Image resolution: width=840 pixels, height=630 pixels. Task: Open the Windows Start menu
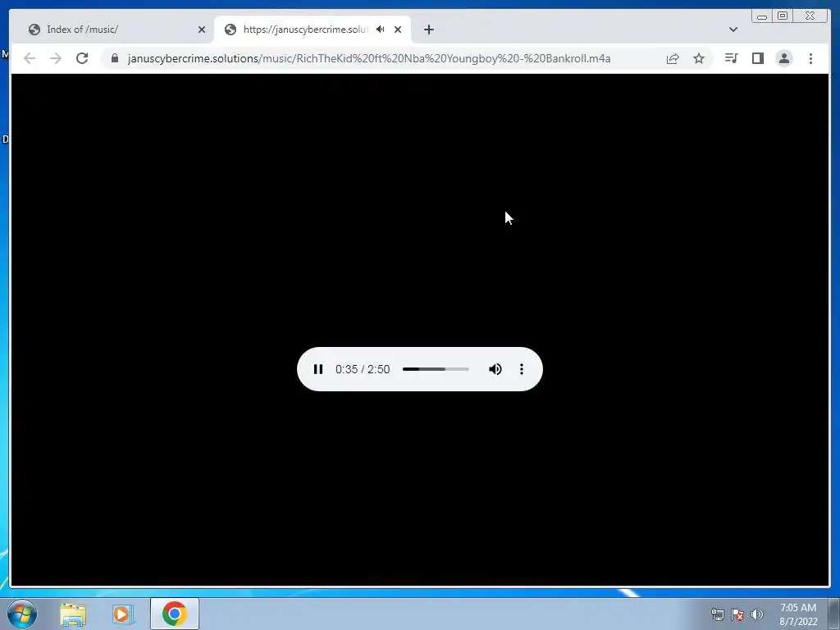point(22,614)
